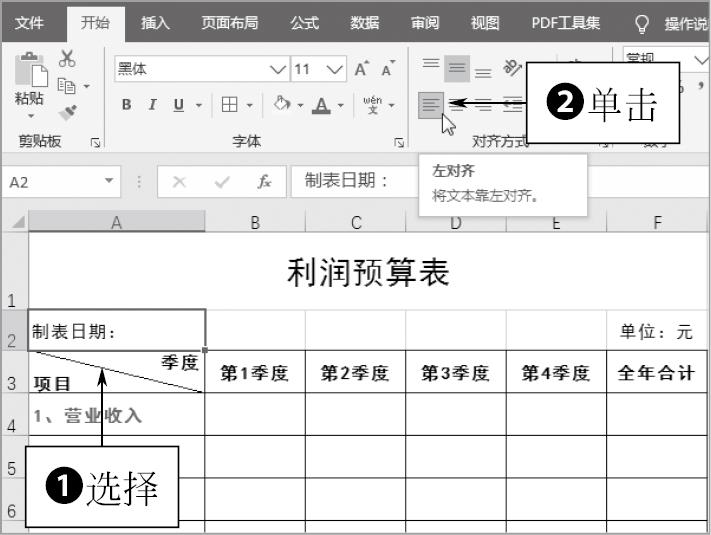Open the 粘贴 paste options dropdown arrow

click(31, 116)
